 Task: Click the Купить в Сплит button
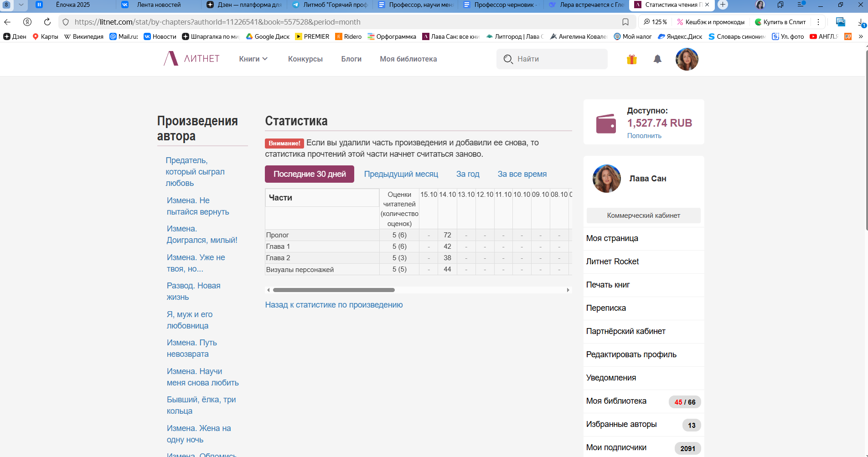pyautogui.click(x=780, y=22)
